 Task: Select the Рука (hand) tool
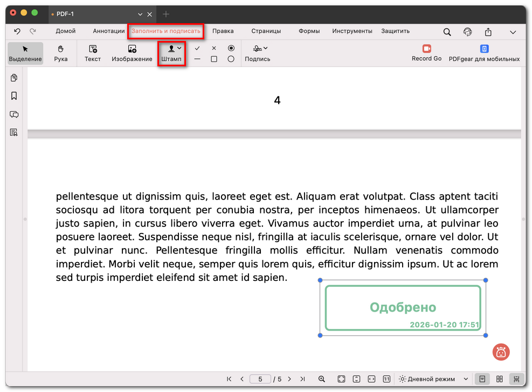[60, 53]
